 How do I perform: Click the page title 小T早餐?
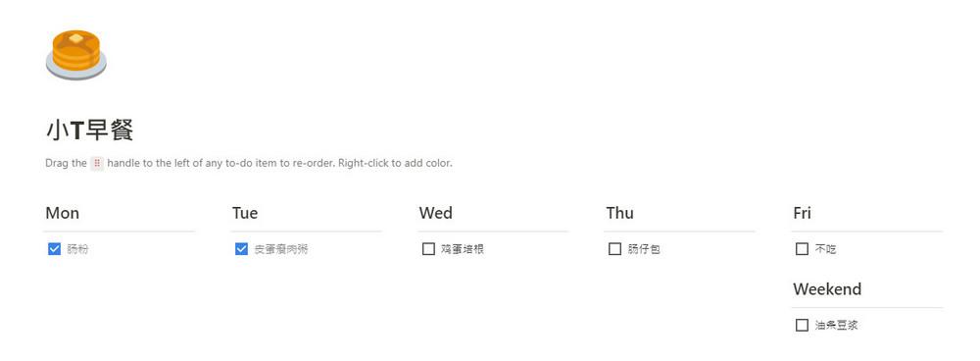90,130
